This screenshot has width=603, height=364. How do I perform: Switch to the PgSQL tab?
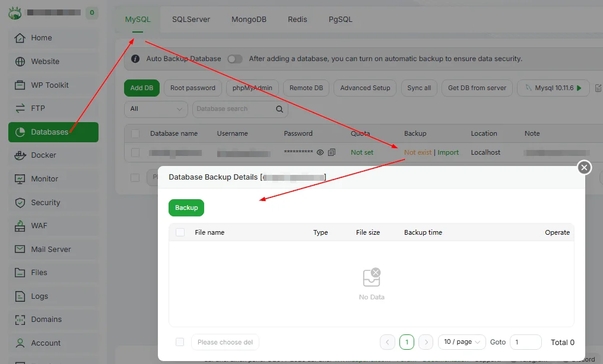(x=339, y=19)
